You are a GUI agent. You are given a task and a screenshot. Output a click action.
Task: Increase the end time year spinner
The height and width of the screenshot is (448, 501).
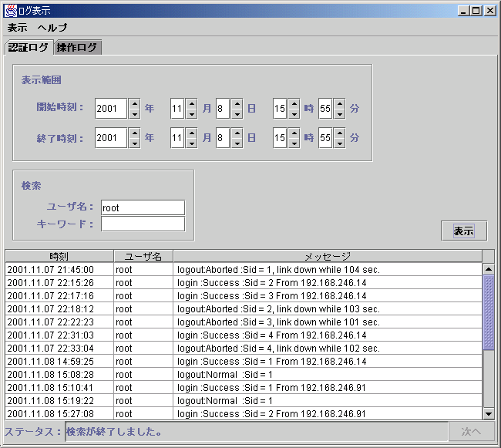(x=135, y=133)
